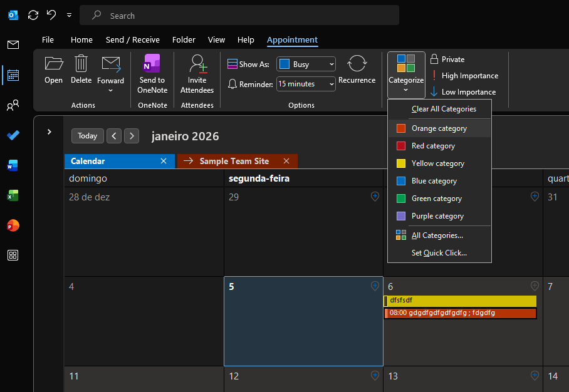569x392 pixels.
Task: Apply the Purple category
Action: click(x=439, y=216)
